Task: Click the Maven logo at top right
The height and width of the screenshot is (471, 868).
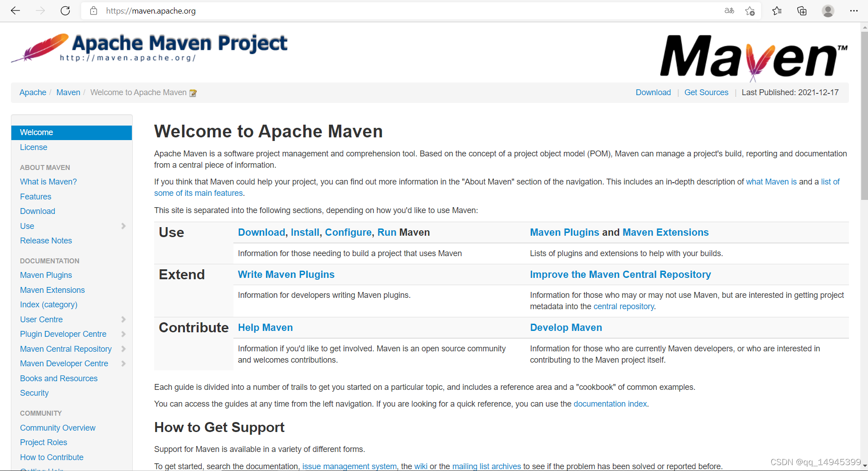Action: (753, 58)
